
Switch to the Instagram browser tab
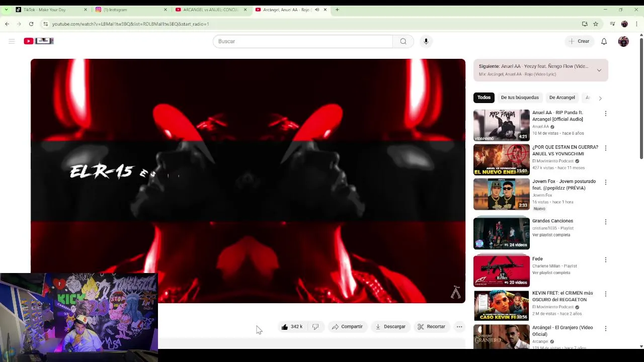[130, 10]
